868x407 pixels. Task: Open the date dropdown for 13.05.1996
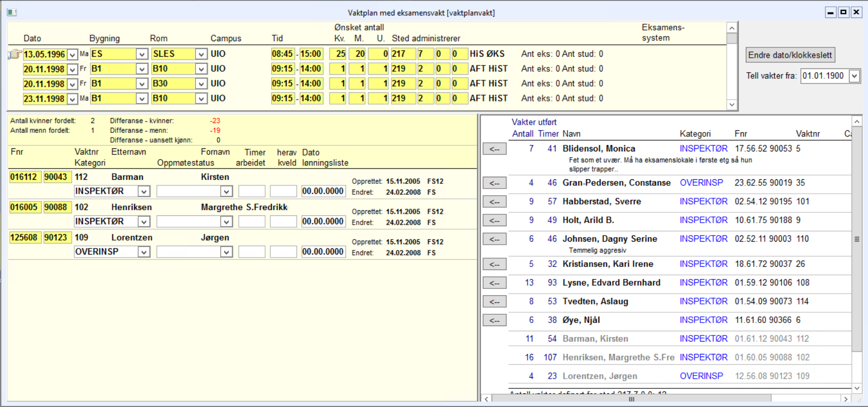pos(73,54)
